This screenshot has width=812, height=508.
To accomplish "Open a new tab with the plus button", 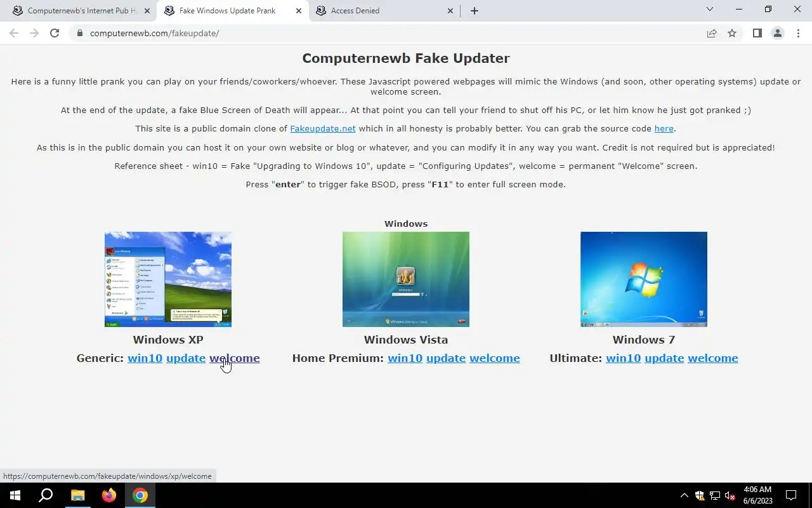I will tap(474, 11).
